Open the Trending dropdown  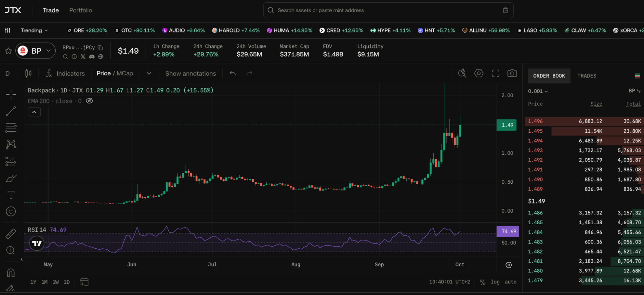point(34,30)
